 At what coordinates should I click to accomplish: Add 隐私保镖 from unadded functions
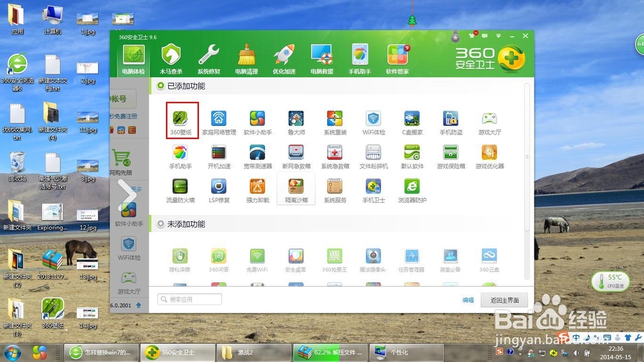[180, 260]
